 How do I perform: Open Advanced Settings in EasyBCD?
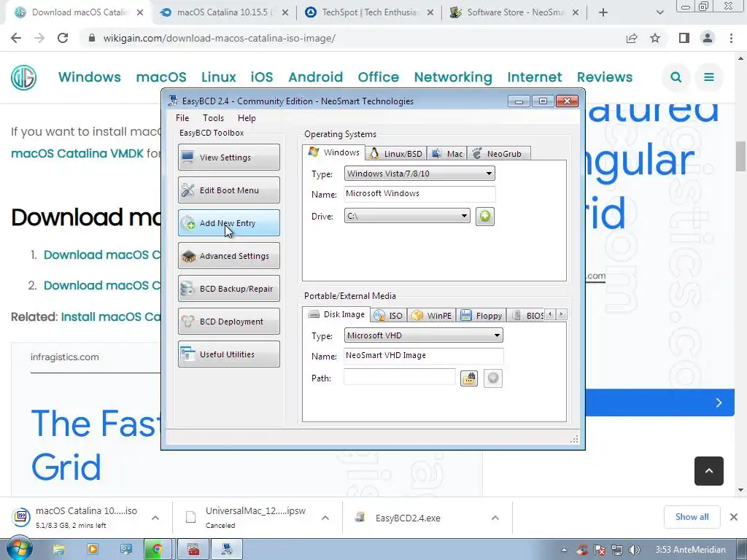pos(228,256)
